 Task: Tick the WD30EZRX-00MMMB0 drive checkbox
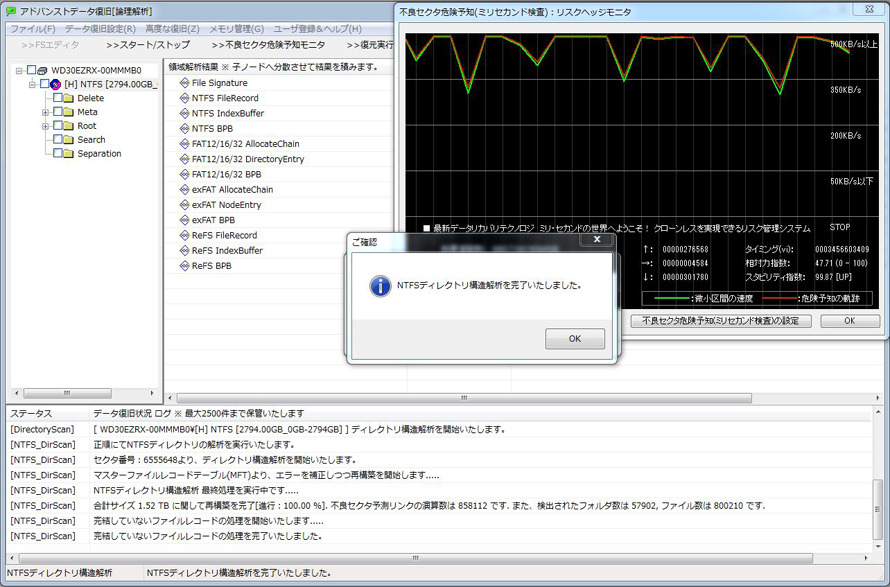point(32,70)
